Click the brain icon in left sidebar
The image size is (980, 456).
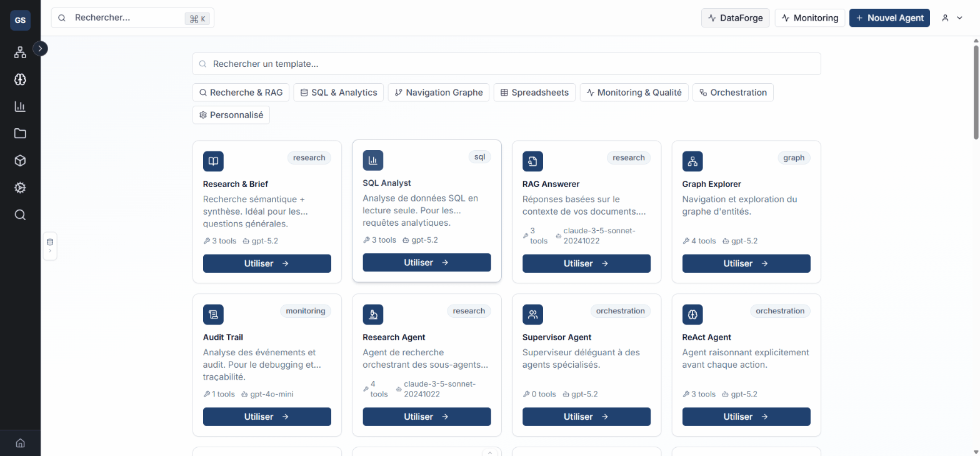[20, 79]
